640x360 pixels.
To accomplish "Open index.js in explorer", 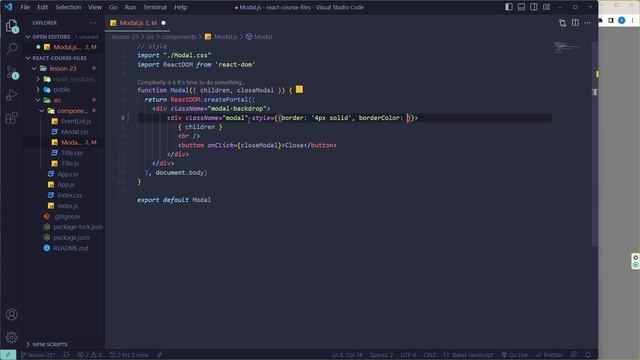I will coord(67,206).
